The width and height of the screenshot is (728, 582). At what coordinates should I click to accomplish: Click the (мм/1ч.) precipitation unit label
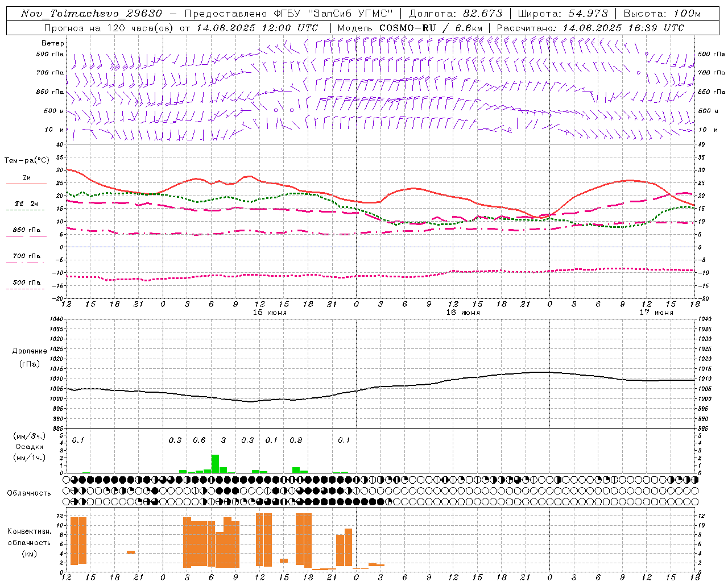click(29, 458)
